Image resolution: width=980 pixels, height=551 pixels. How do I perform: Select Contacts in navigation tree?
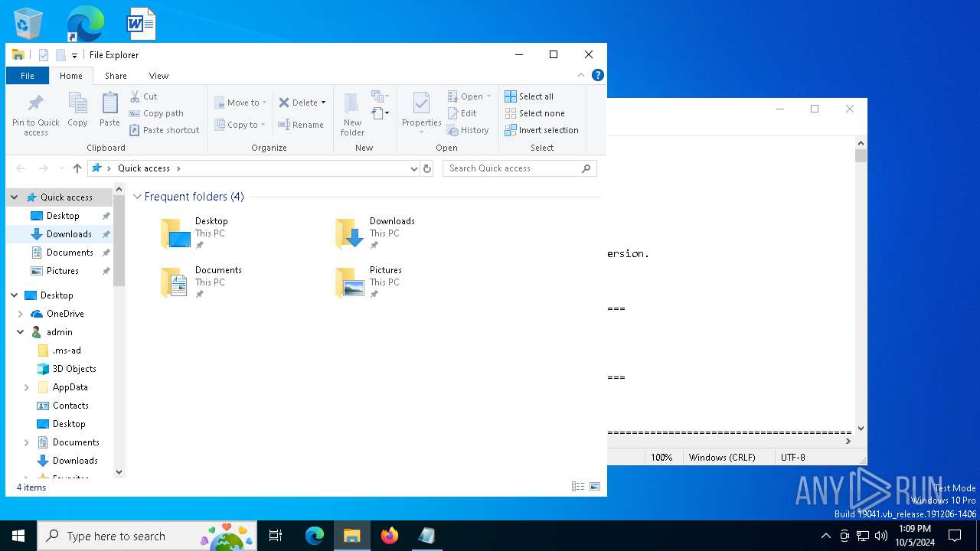pos(70,406)
